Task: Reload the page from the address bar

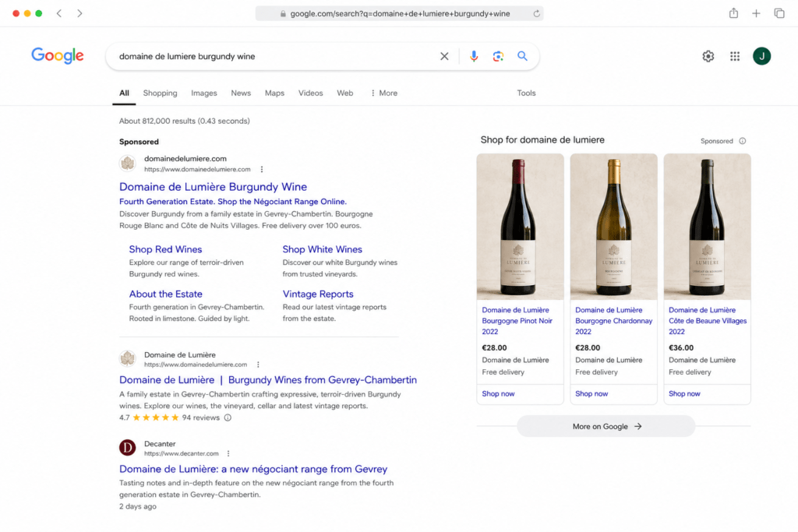Action: click(536, 14)
